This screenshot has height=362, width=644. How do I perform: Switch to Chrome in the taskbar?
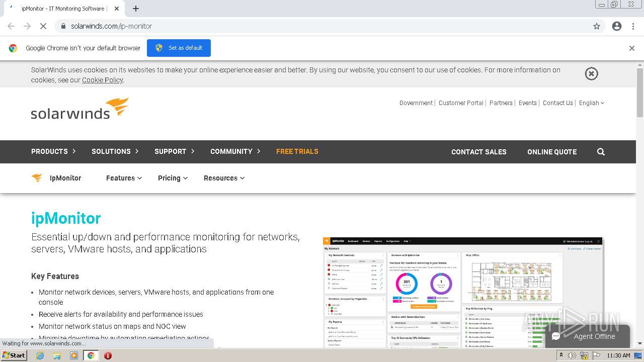[x=91, y=355]
